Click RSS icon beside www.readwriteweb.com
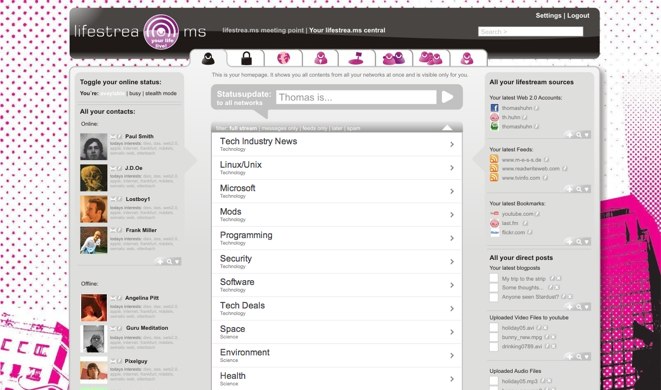 (x=494, y=168)
